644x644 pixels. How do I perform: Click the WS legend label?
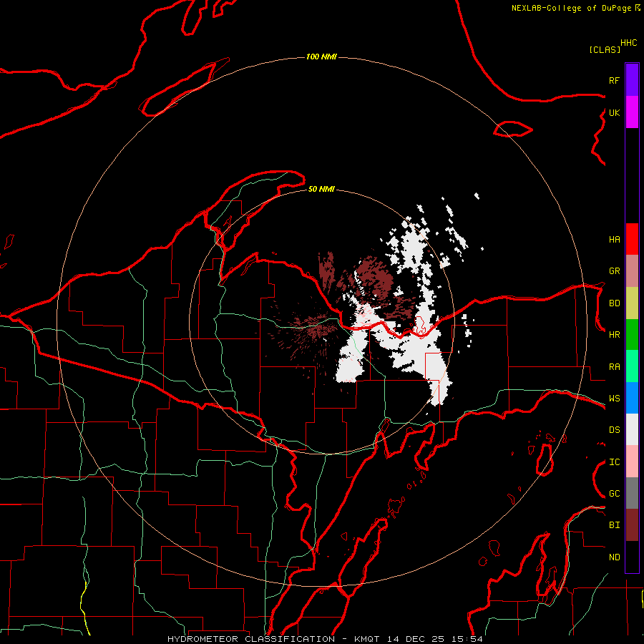point(615,398)
